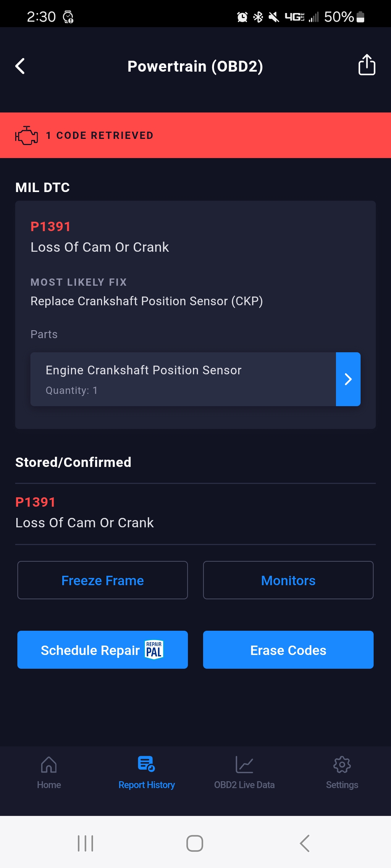Select the Stored/Confirmed P1391 code entry
391x868 pixels.
coord(84,513)
